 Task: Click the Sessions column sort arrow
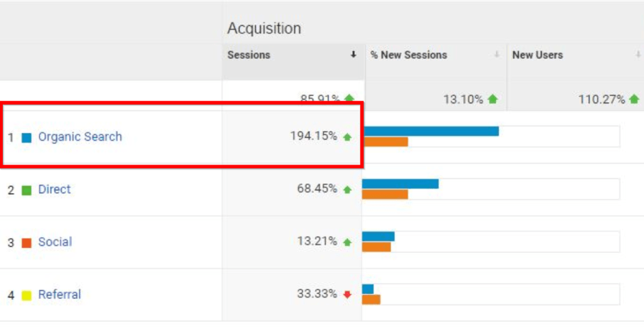click(354, 55)
